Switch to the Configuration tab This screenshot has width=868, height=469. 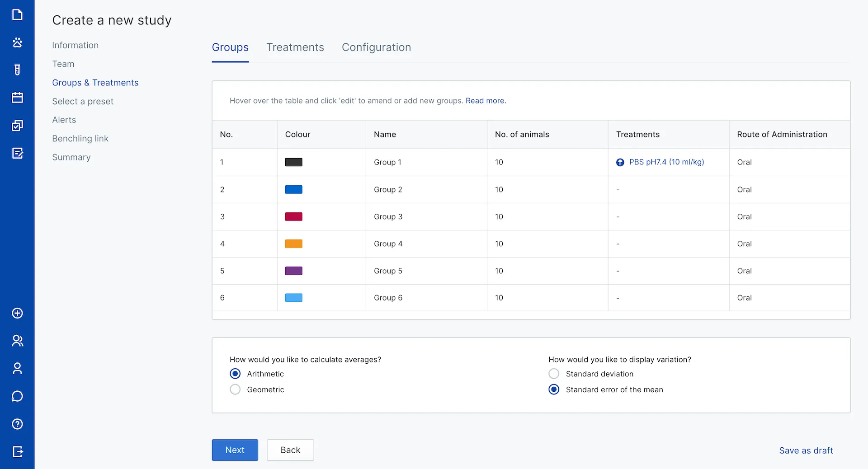pyautogui.click(x=376, y=47)
